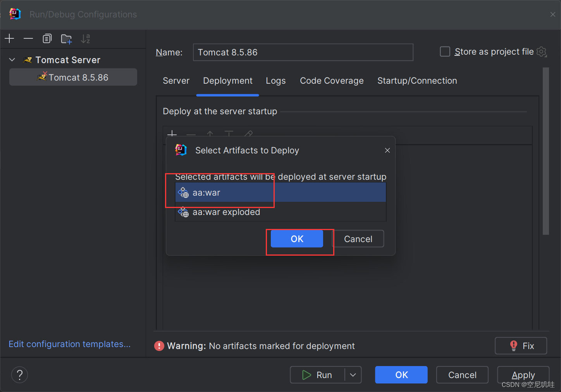561x392 pixels.
Task: Add a new run configuration
Action: (9, 38)
